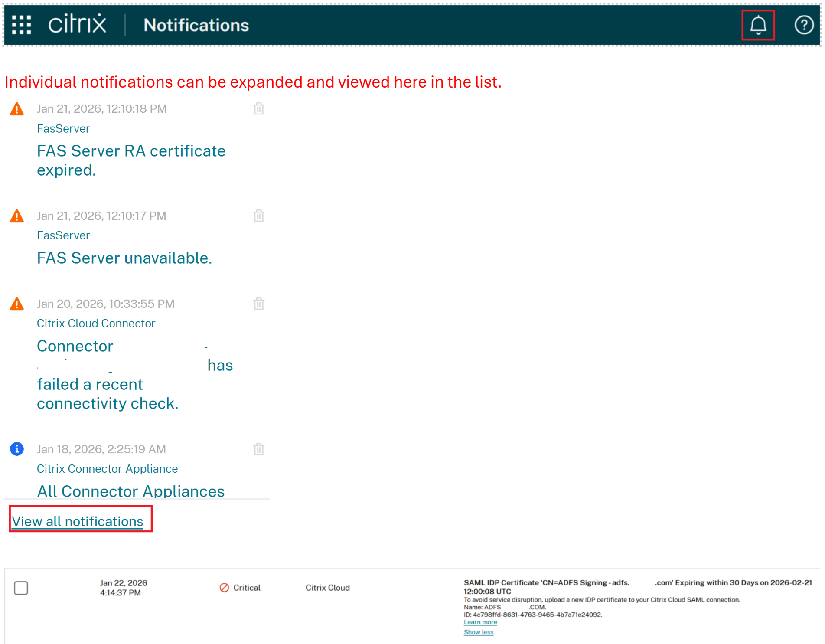Click the info icon on the Connector Appliance notification
The height and width of the screenshot is (644, 825).
pos(16,449)
